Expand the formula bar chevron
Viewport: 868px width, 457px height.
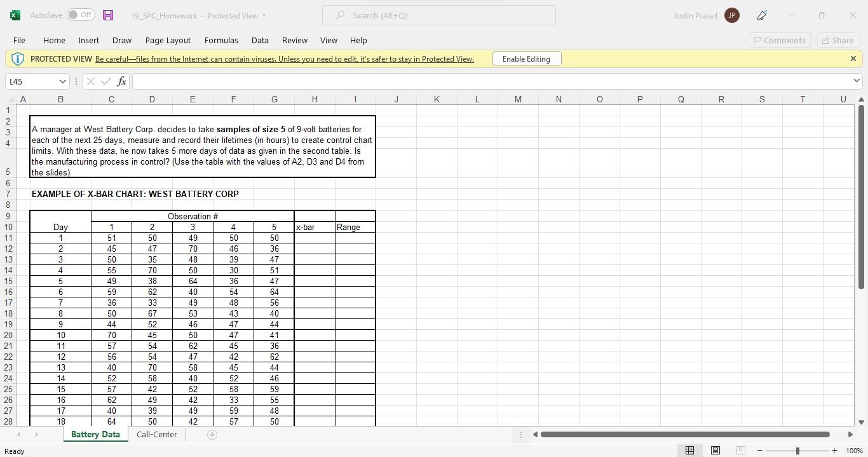click(857, 81)
